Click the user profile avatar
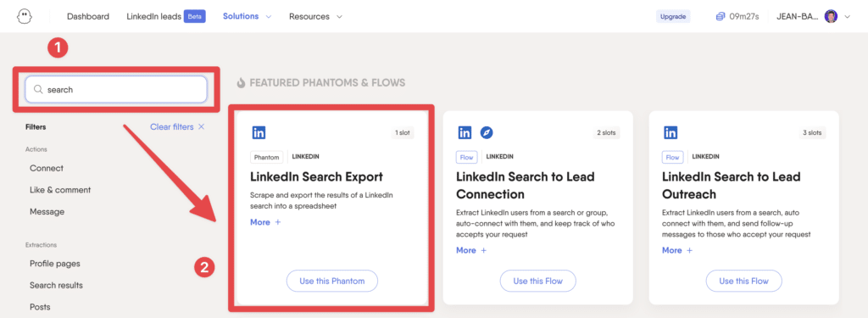This screenshot has height=318, width=868. [831, 17]
